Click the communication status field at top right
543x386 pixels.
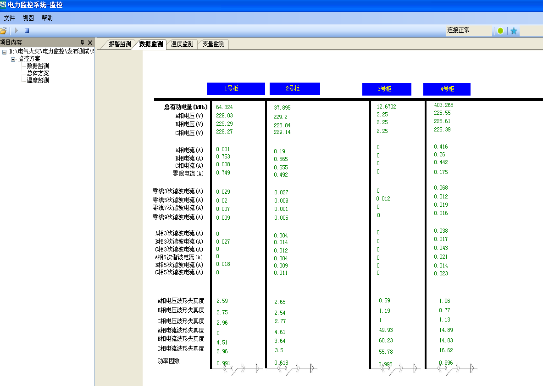click(x=469, y=30)
